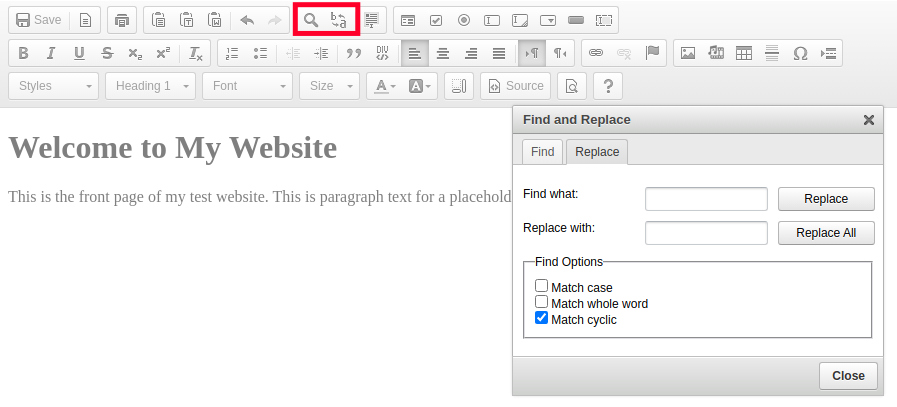Open the Heading 1 format dropdown

tap(150, 86)
